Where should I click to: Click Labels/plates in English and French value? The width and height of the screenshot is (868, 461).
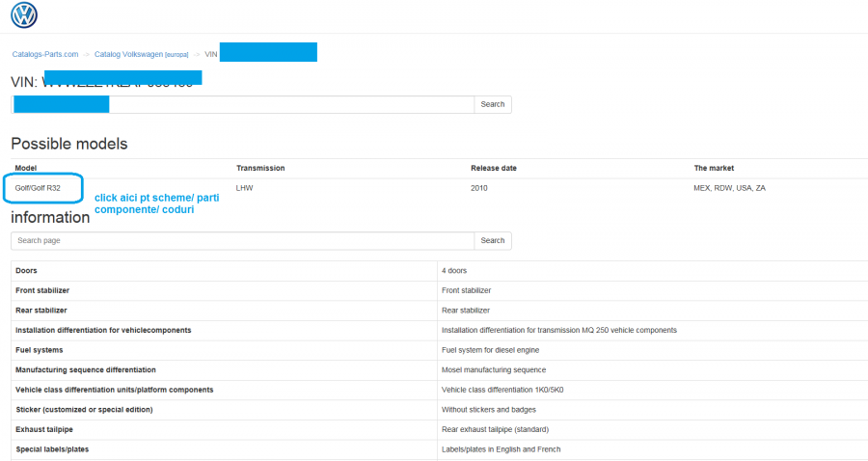click(501, 449)
